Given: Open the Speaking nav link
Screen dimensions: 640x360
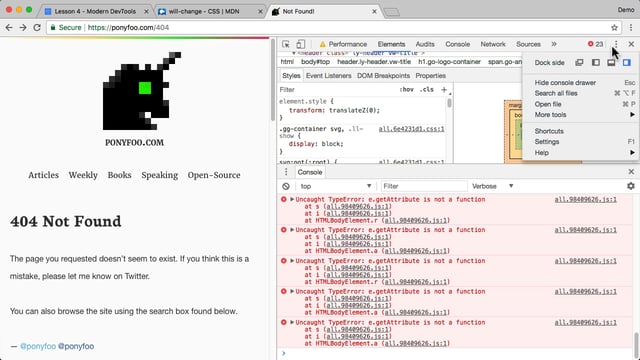Looking at the screenshot, I should click(160, 175).
